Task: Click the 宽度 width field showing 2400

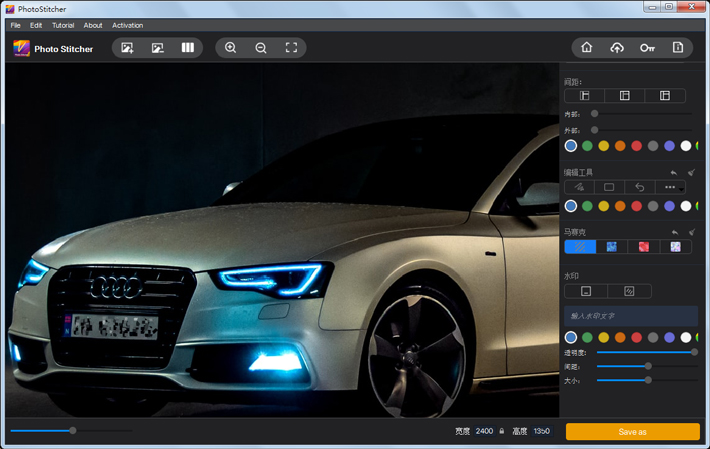Action: click(x=484, y=431)
